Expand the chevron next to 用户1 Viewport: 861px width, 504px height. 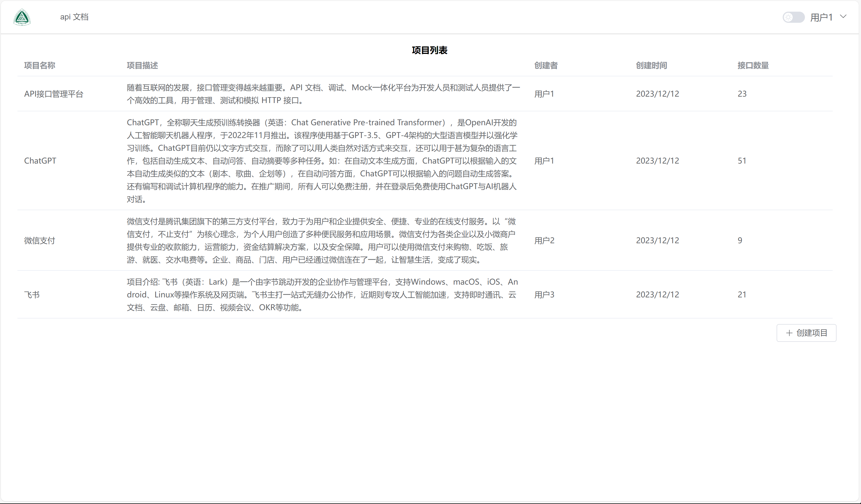(843, 16)
